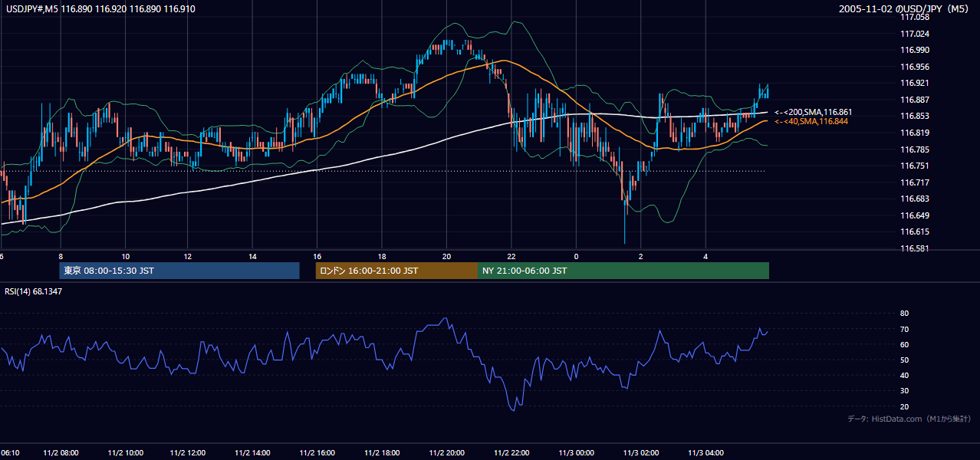980x460 pixels.
Task: Click the 11/3 04:00 bottom time label
Action: click(x=705, y=453)
